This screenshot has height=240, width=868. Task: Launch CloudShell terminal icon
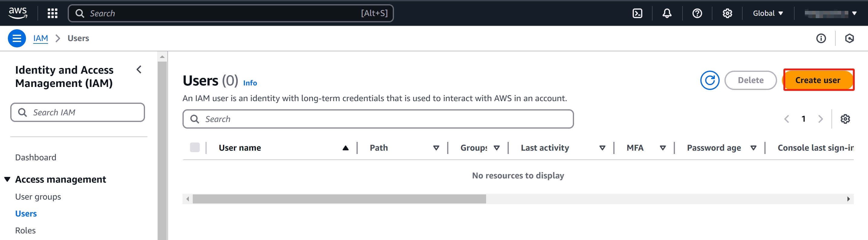[637, 14]
